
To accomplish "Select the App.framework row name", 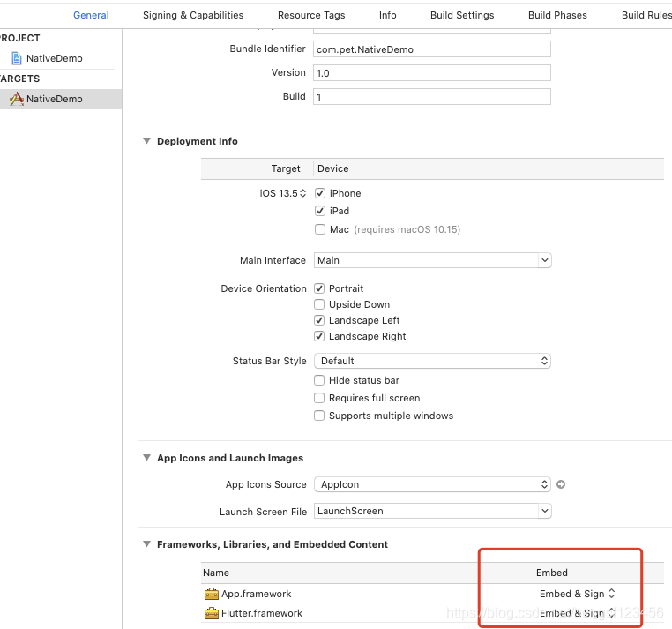I will (x=257, y=594).
